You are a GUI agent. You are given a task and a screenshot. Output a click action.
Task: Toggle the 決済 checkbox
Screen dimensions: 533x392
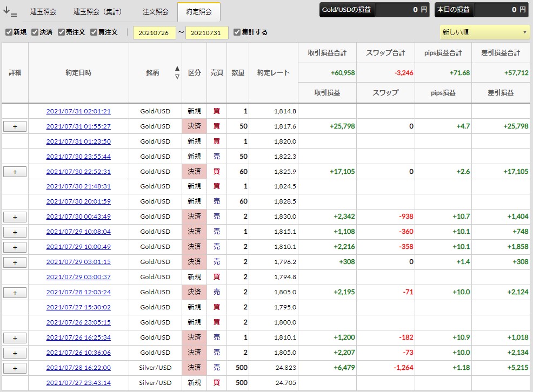pyautogui.click(x=35, y=32)
